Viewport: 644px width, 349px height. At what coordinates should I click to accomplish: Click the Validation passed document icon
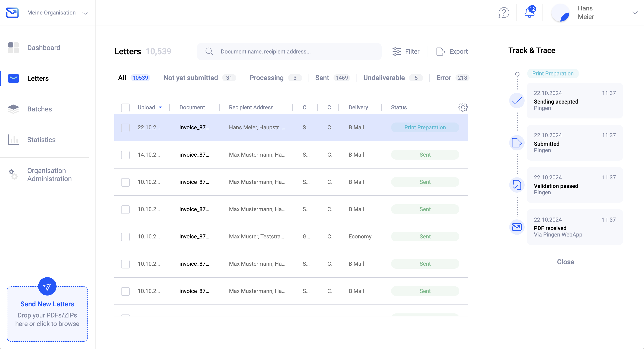tap(517, 185)
